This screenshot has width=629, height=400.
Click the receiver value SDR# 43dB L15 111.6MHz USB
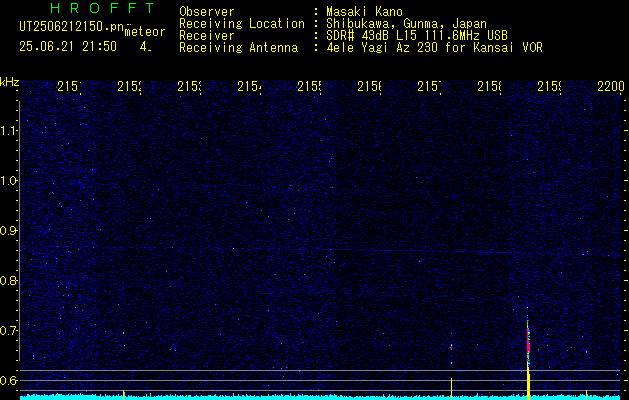pyautogui.click(x=417, y=36)
